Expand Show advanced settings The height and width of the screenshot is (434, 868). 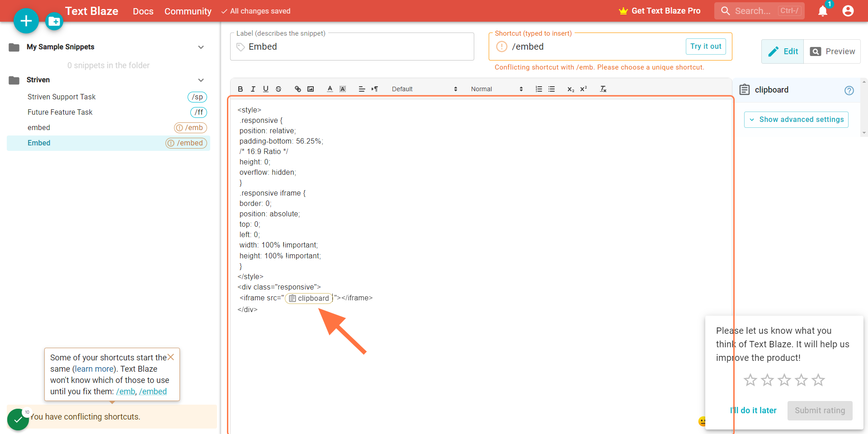796,120
